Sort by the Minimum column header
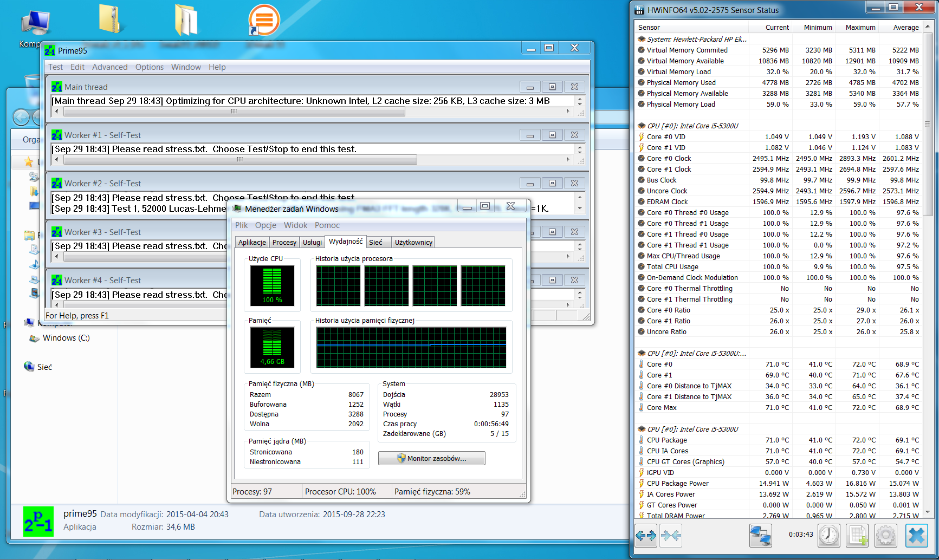Screen dimensions: 939x560 (x=814, y=27)
